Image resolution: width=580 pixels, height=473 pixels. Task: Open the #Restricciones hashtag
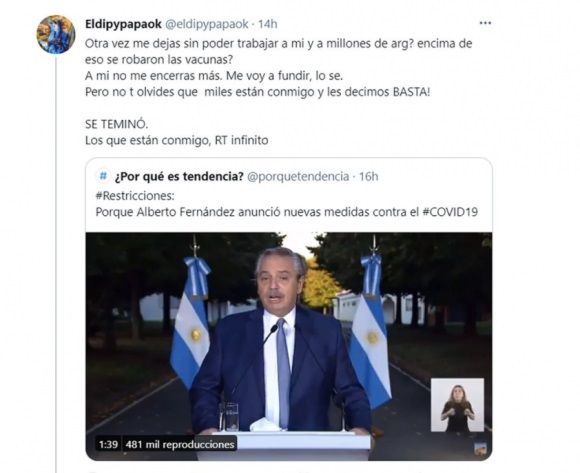coord(135,196)
